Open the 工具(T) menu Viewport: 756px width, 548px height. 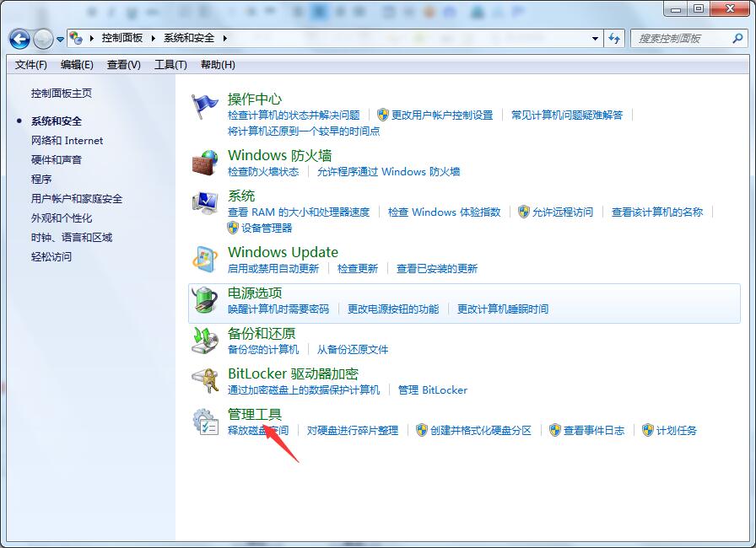170,65
